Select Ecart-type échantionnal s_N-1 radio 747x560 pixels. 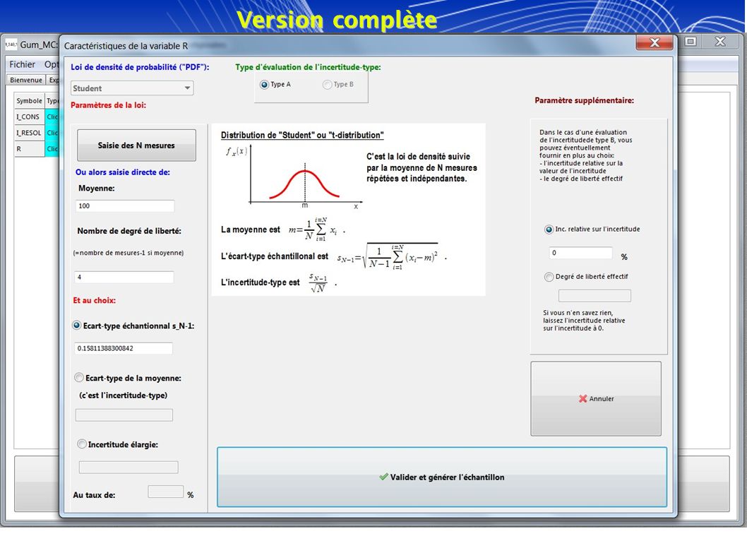(77, 326)
